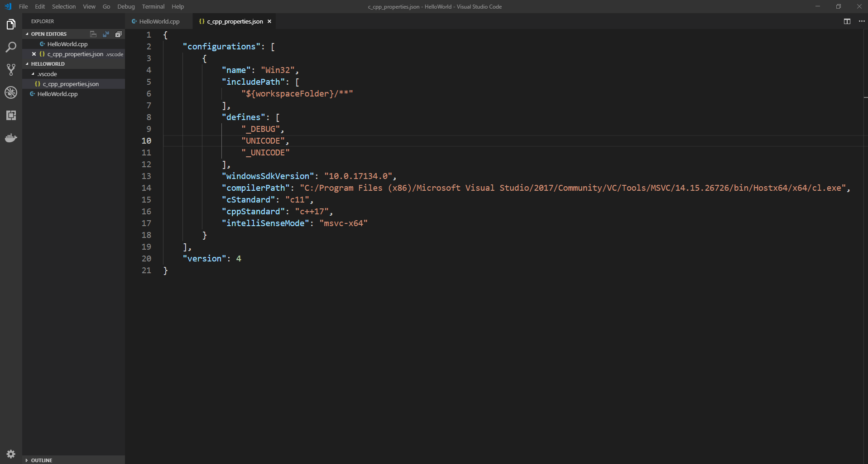Open the File menu

(x=24, y=6)
